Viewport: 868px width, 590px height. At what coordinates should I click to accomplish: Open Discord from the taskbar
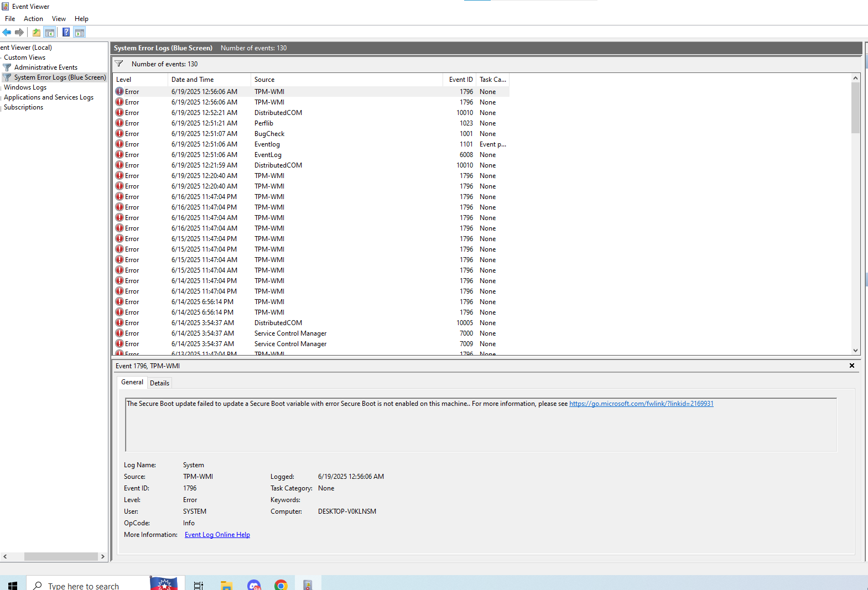[x=254, y=585]
